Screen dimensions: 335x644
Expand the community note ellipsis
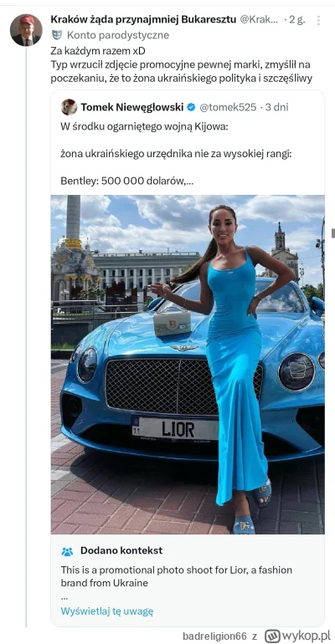coord(64,596)
